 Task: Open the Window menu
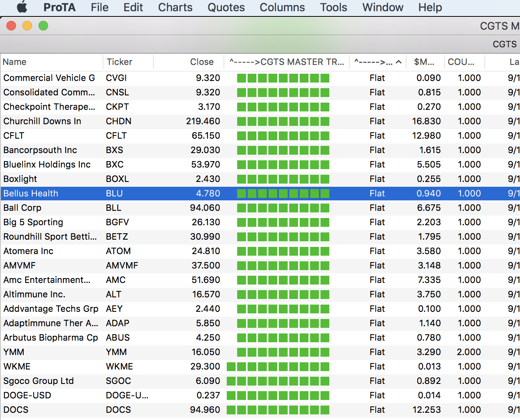coord(383,7)
